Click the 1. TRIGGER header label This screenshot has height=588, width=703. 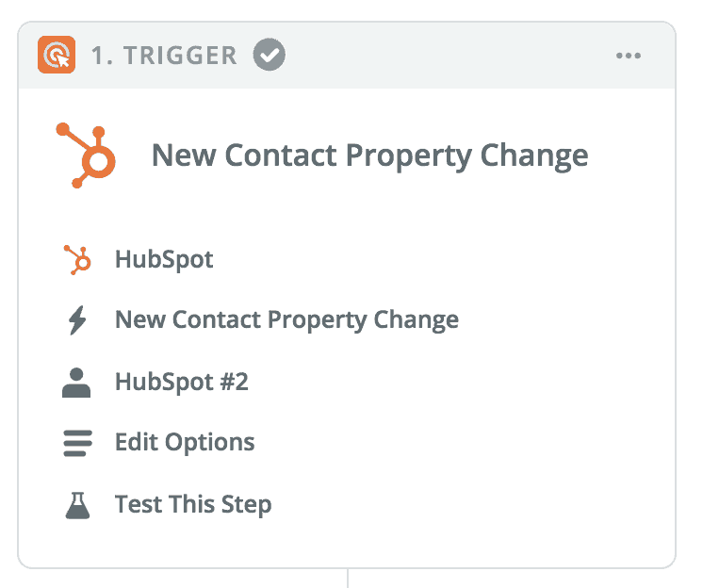coord(164,56)
